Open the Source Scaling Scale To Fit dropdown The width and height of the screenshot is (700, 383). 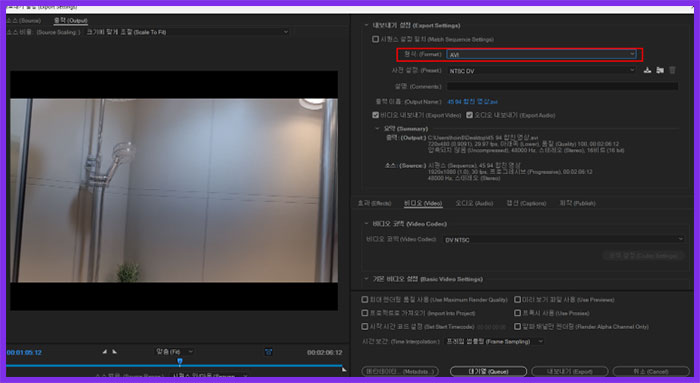pos(187,32)
